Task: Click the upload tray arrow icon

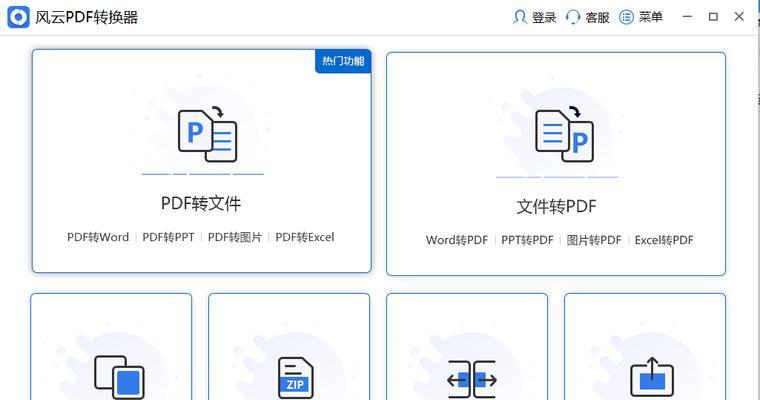Action: tap(652, 377)
